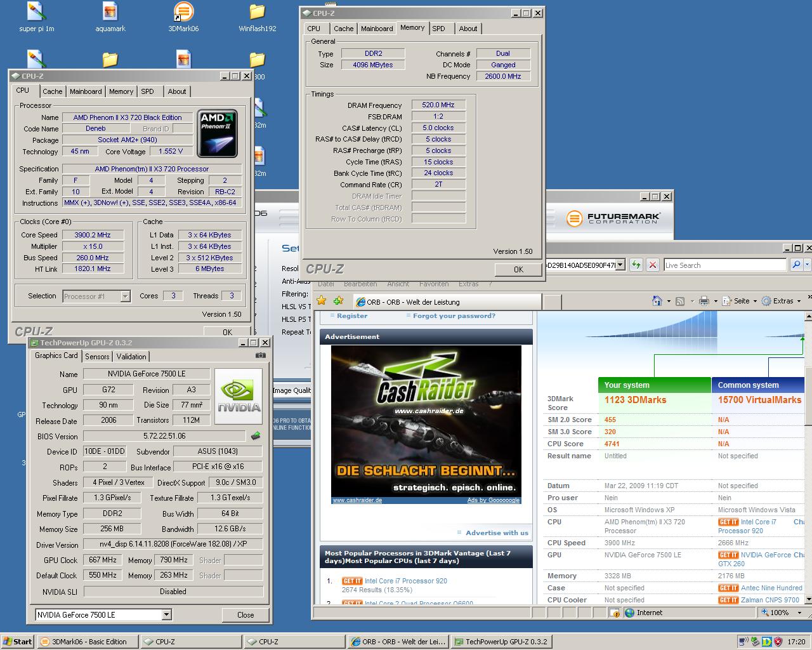Click the Start button on taskbar

click(18, 642)
